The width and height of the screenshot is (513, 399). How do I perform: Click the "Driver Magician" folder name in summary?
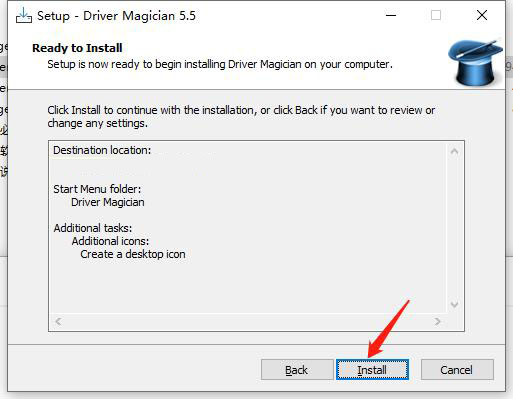point(108,202)
